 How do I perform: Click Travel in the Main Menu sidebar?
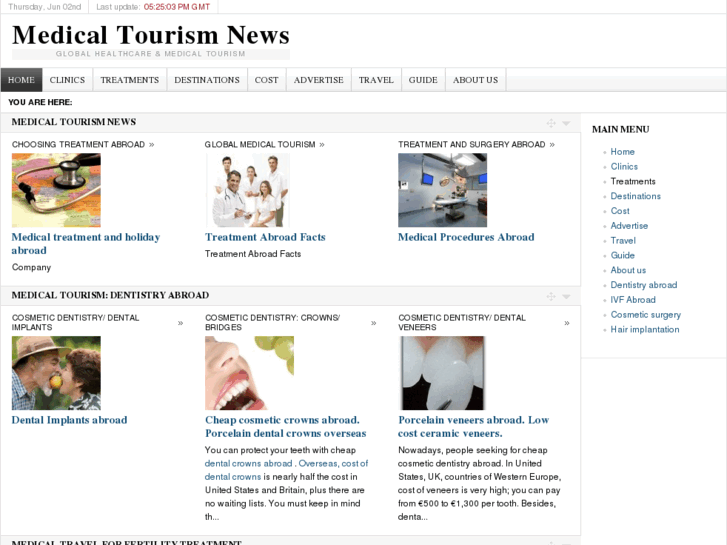[x=623, y=241]
